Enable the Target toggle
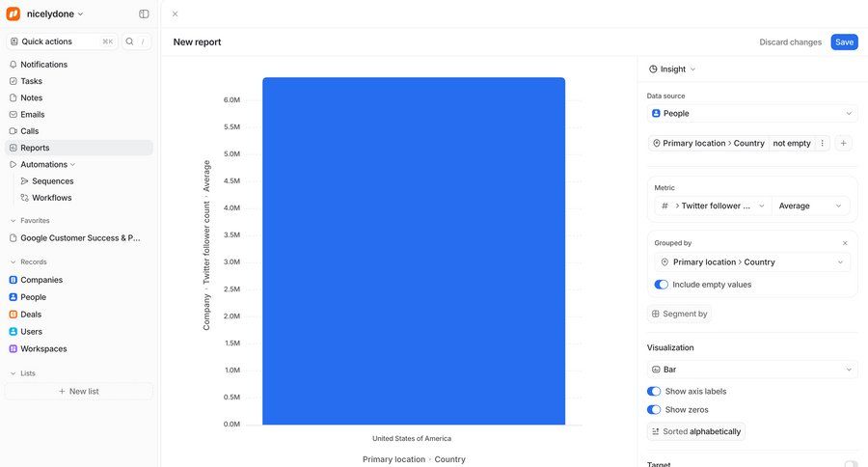Image resolution: width=868 pixels, height=467 pixels. 851,464
